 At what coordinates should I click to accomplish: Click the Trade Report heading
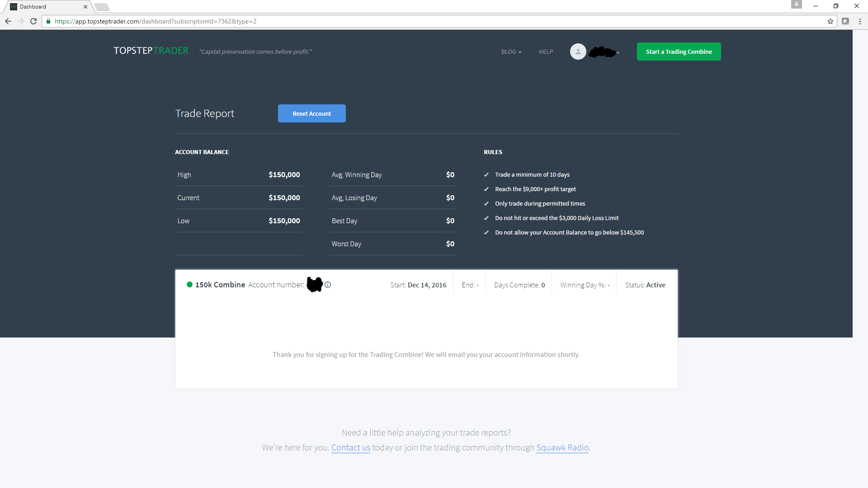click(x=205, y=113)
